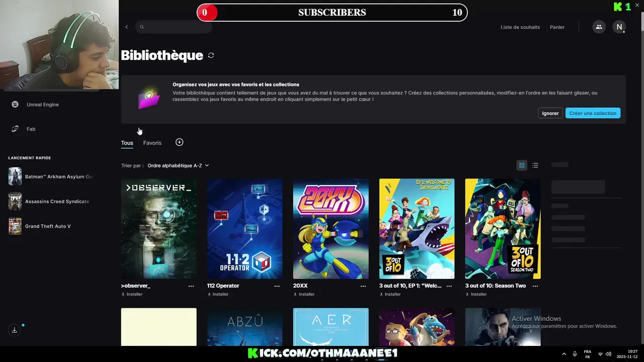Switch to list view
The width and height of the screenshot is (644, 362).
tap(535, 165)
